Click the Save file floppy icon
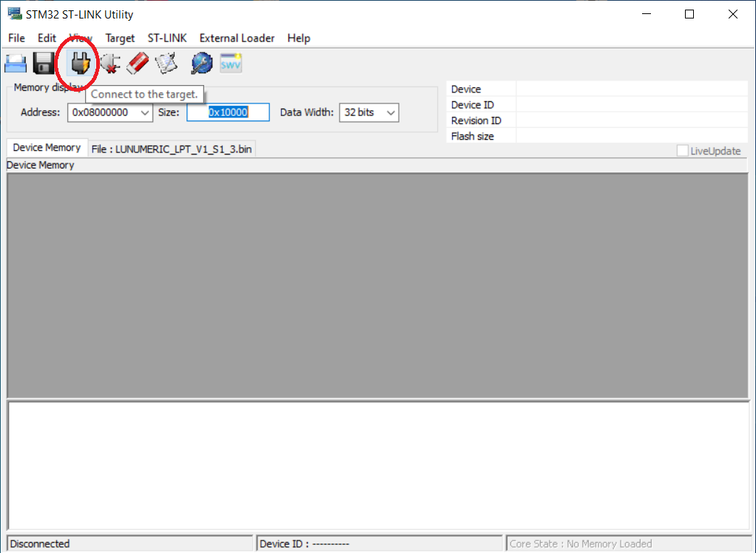This screenshot has height=553, width=756. click(44, 64)
